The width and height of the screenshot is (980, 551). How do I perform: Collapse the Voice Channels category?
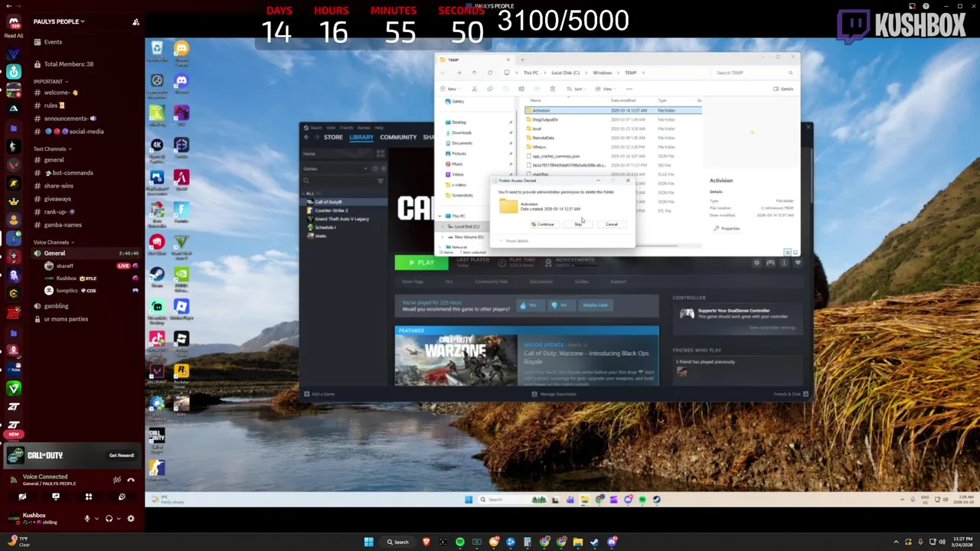coord(54,242)
